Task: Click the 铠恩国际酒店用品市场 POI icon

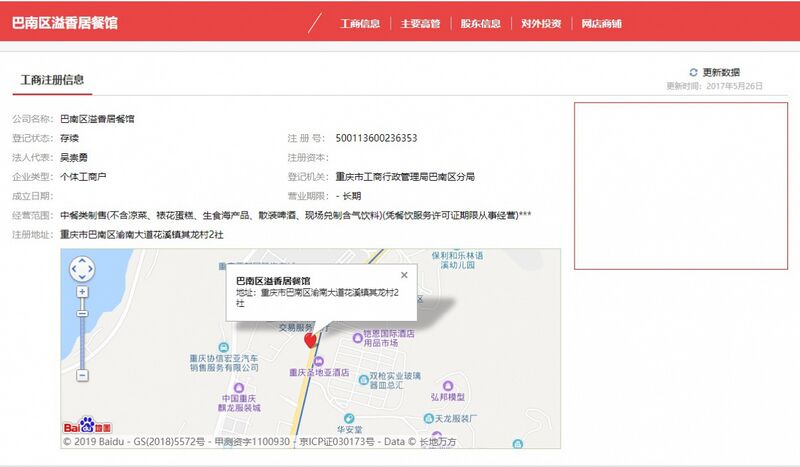Action: pos(357,337)
